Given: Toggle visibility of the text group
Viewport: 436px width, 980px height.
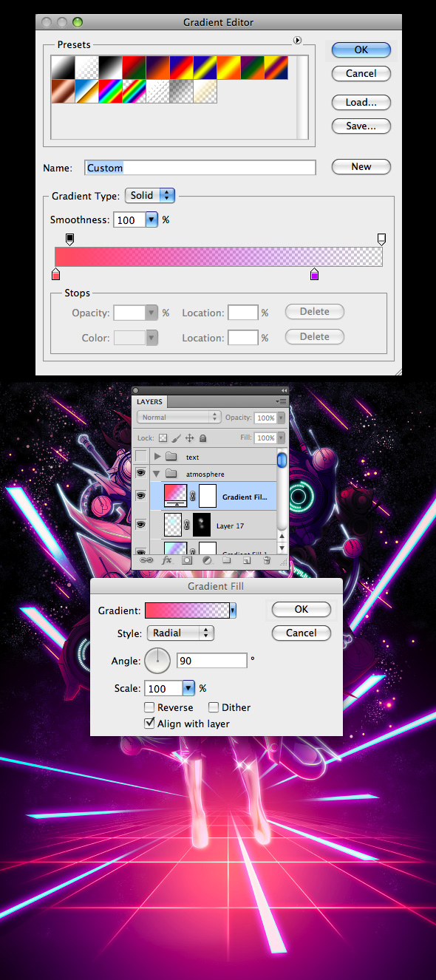Looking at the screenshot, I should 140,457.
